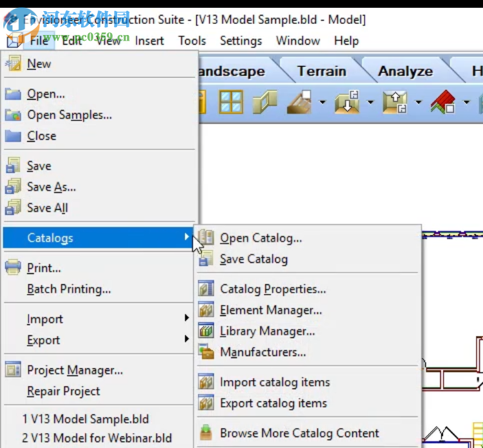The image size is (483, 448).
Task: Expand the floor tool dropdown arrow
Action: tap(370, 102)
